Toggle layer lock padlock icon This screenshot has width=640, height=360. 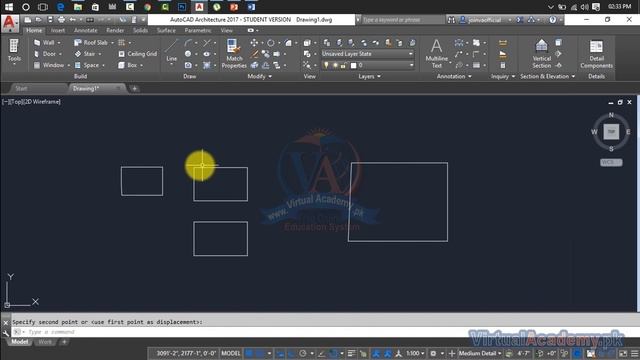tap(343, 65)
